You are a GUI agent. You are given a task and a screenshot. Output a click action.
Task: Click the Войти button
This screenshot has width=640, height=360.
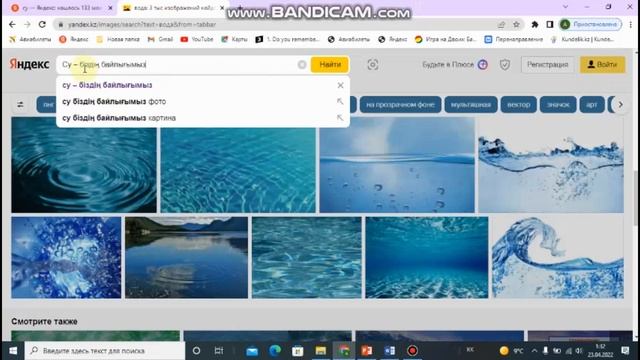pyautogui.click(x=602, y=64)
